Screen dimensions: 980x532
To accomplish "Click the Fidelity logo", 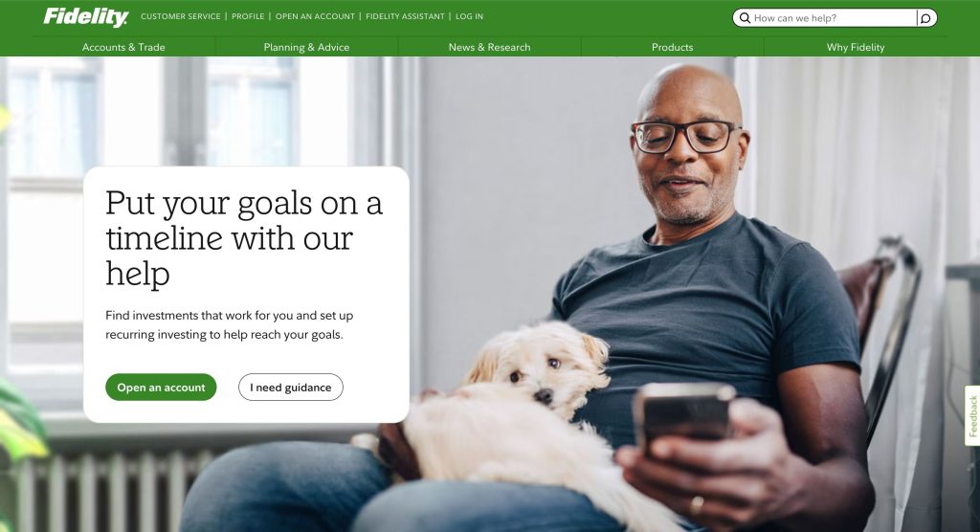I will pos(85,17).
